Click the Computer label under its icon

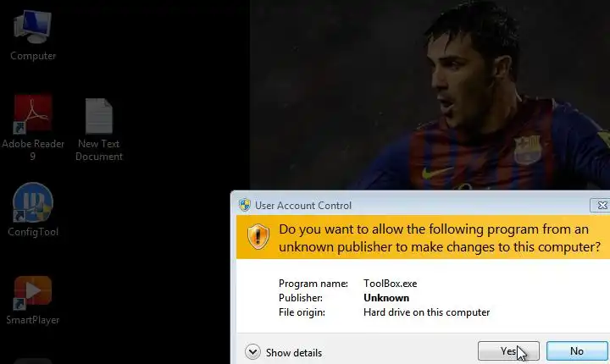pos(33,56)
